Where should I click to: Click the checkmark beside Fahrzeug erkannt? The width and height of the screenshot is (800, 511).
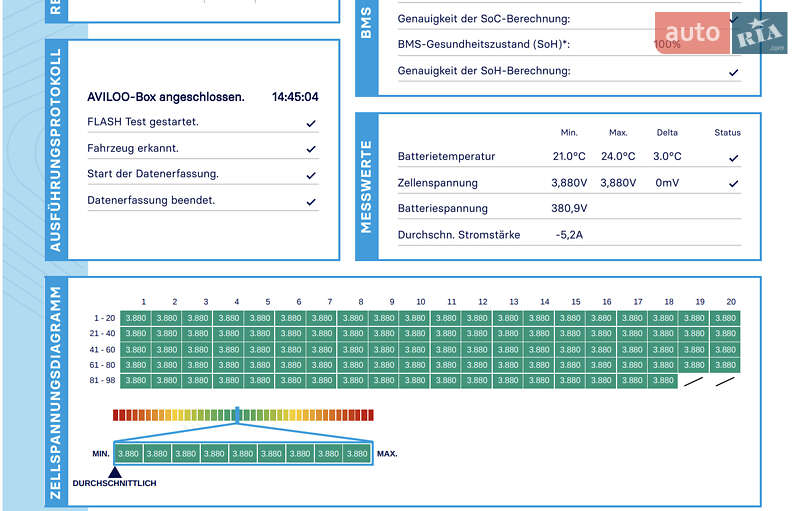pyautogui.click(x=311, y=149)
